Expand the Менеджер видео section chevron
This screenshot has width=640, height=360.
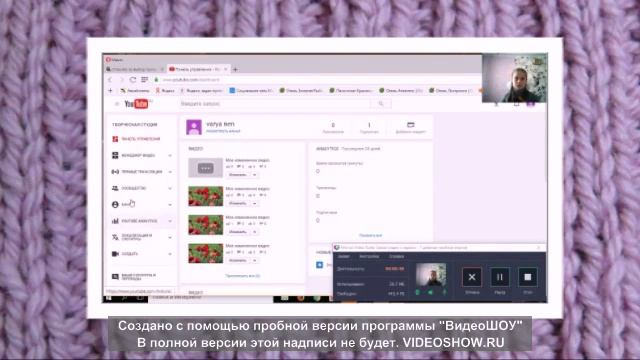click(x=170, y=156)
